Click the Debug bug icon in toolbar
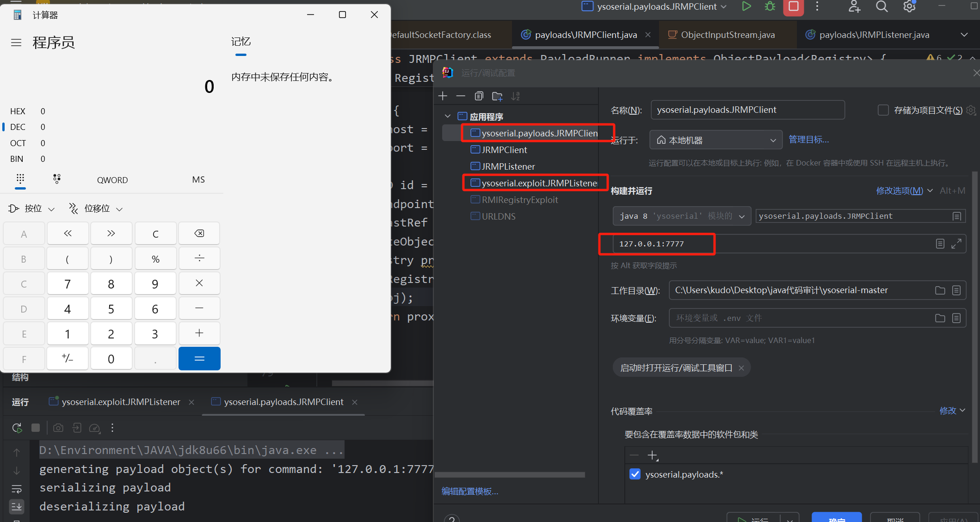 (770, 6)
